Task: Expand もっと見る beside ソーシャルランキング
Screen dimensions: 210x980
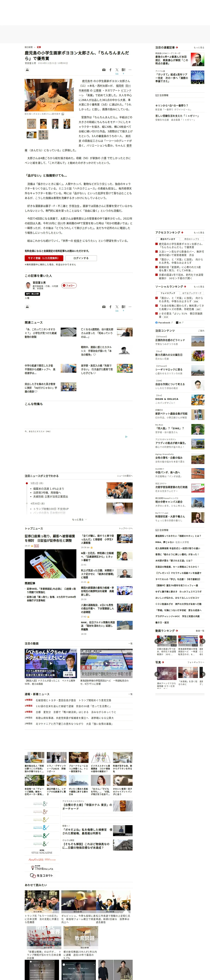Action: coord(199,286)
